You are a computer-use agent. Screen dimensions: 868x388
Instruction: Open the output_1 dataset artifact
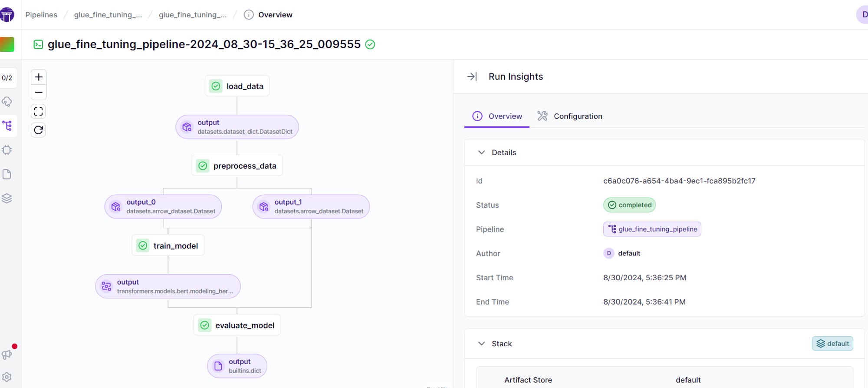tap(311, 206)
